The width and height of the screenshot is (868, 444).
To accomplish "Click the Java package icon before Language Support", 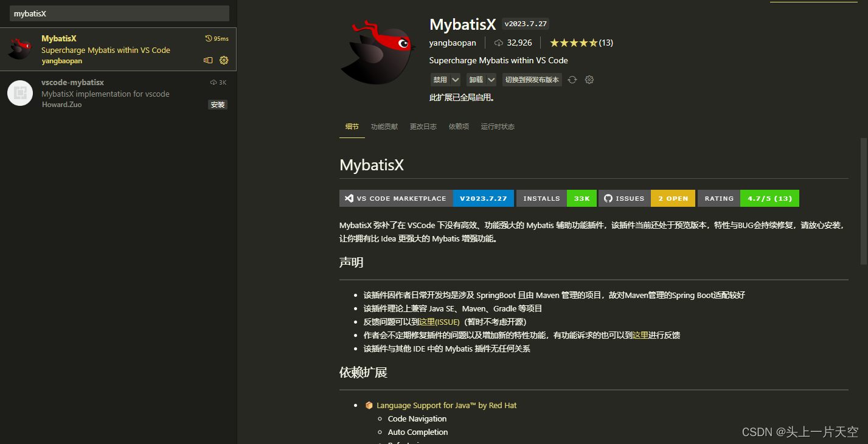I will (369, 405).
